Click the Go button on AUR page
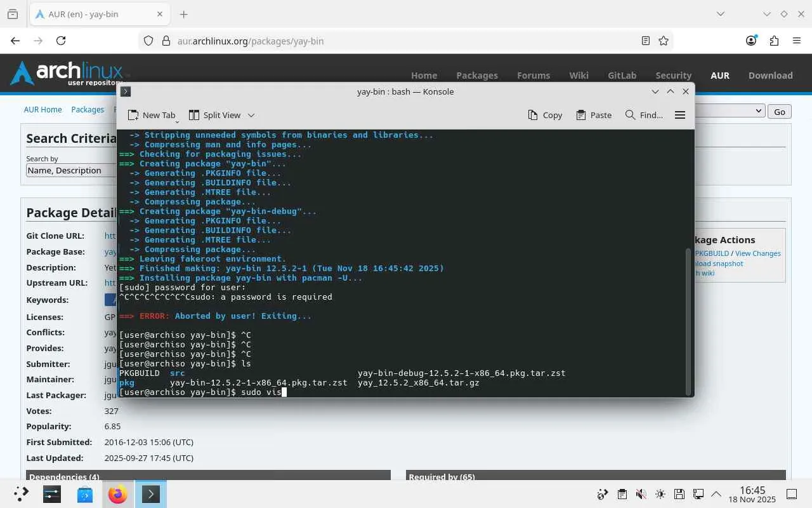 tap(779, 111)
